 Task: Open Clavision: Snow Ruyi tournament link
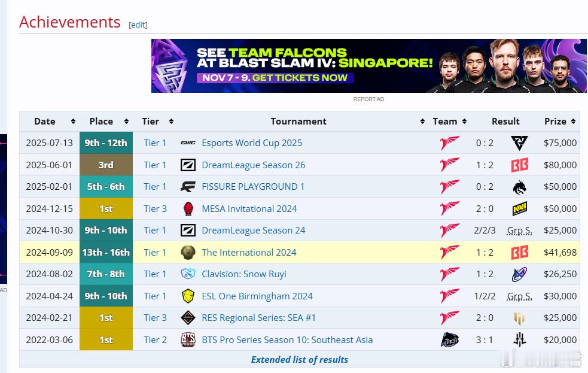click(244, 274)
